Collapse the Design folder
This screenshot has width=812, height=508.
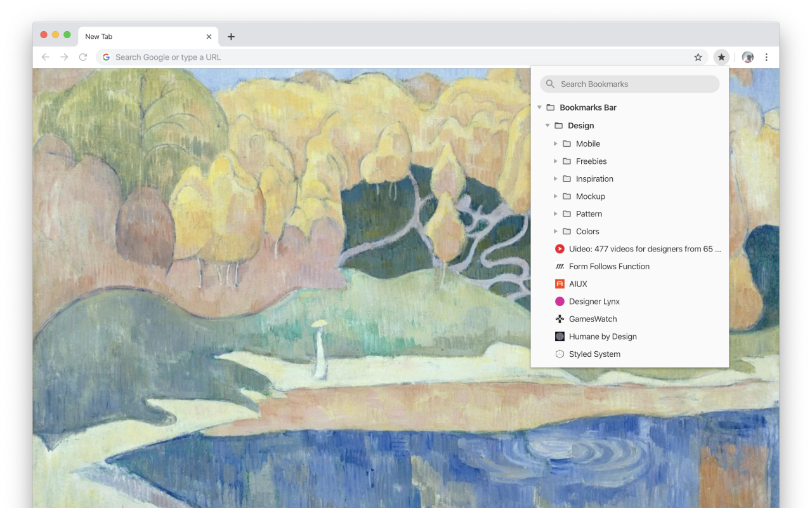547,125
